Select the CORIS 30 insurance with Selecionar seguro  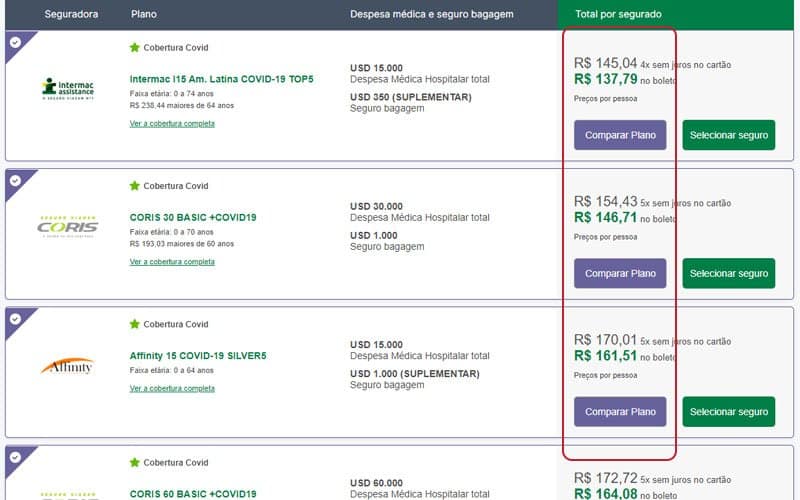click(729, 273)
